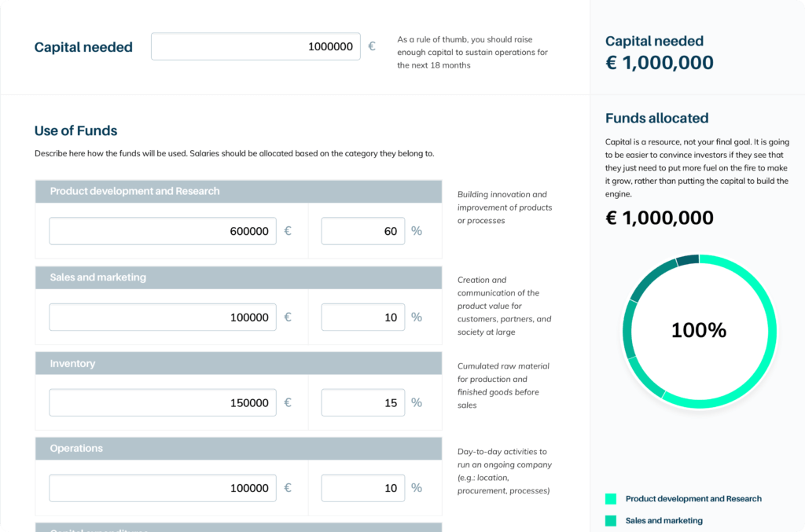The image size is (805, 532).
Task: Click the Operations percentage input showing 10
Action: point(362,488)
